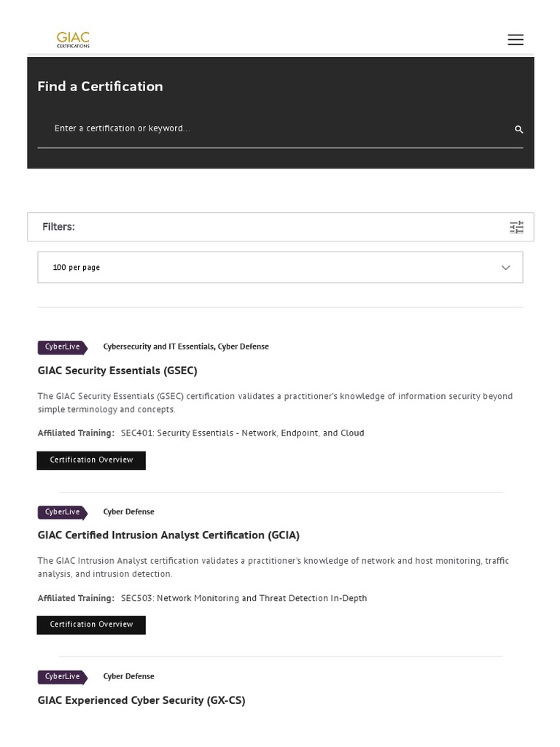560x747 pixels.
Task: Click the dropdown chevron for page size
Action: coord(506,268)
